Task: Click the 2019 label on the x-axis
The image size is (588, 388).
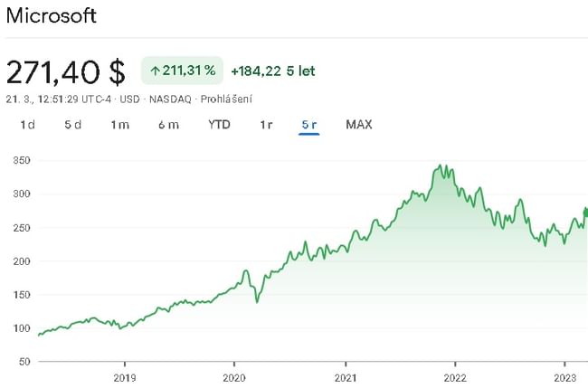Action: (125, 376)
